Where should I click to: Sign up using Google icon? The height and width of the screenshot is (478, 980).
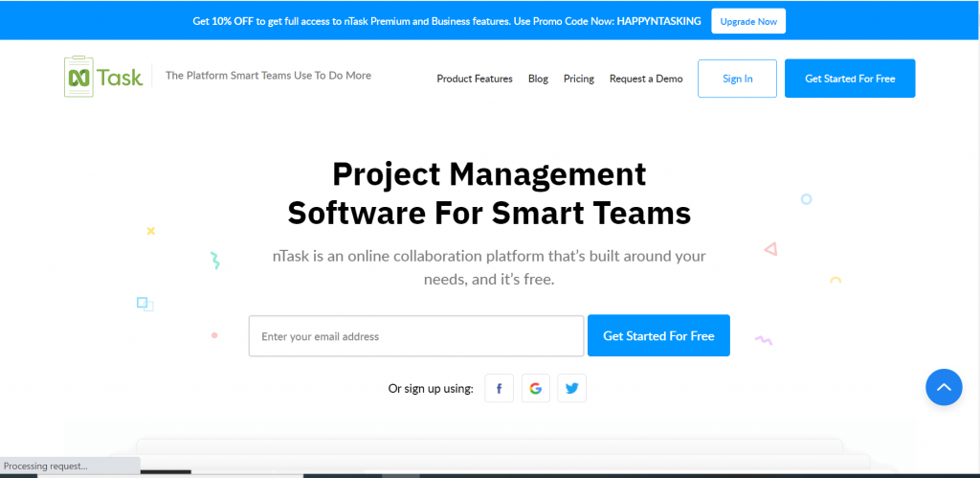(x=536, y=388)
